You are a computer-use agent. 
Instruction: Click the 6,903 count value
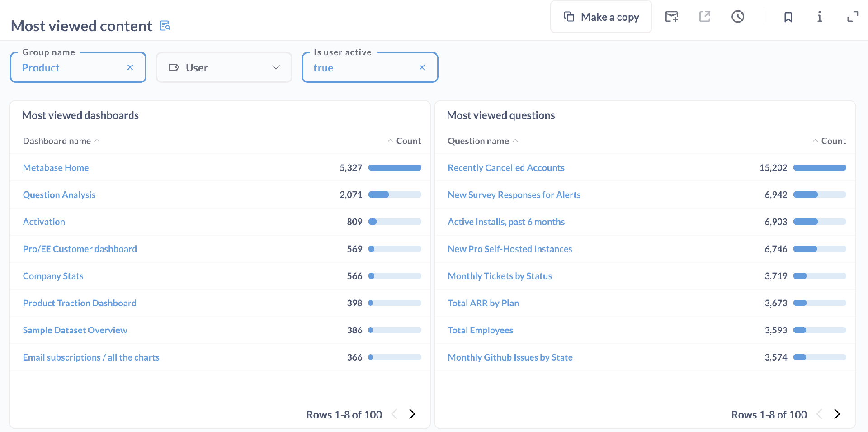click(776, 222)
